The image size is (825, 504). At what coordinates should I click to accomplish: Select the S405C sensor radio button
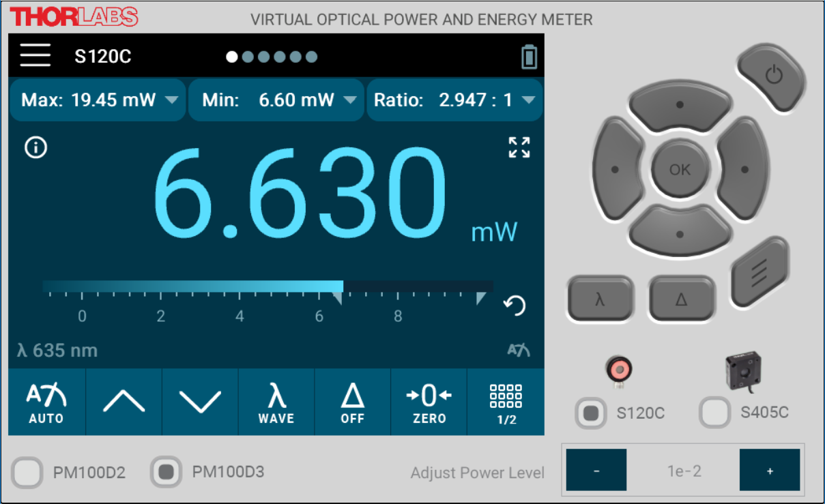715,413
